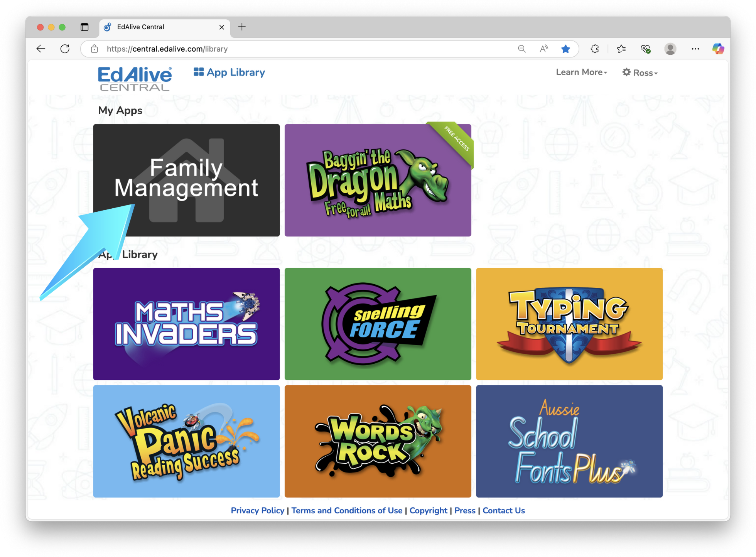
Task: Open Read Aloud icon in address bar
Action: 543,49
